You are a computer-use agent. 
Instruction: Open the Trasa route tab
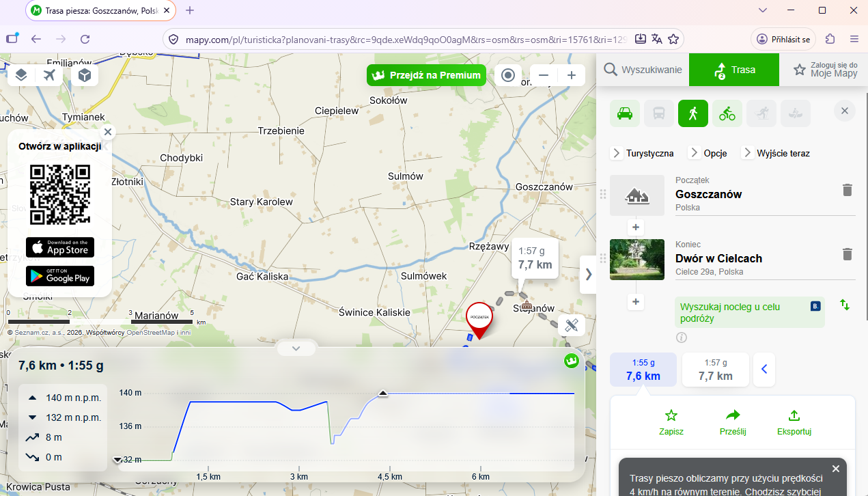[x=734, y=70]
